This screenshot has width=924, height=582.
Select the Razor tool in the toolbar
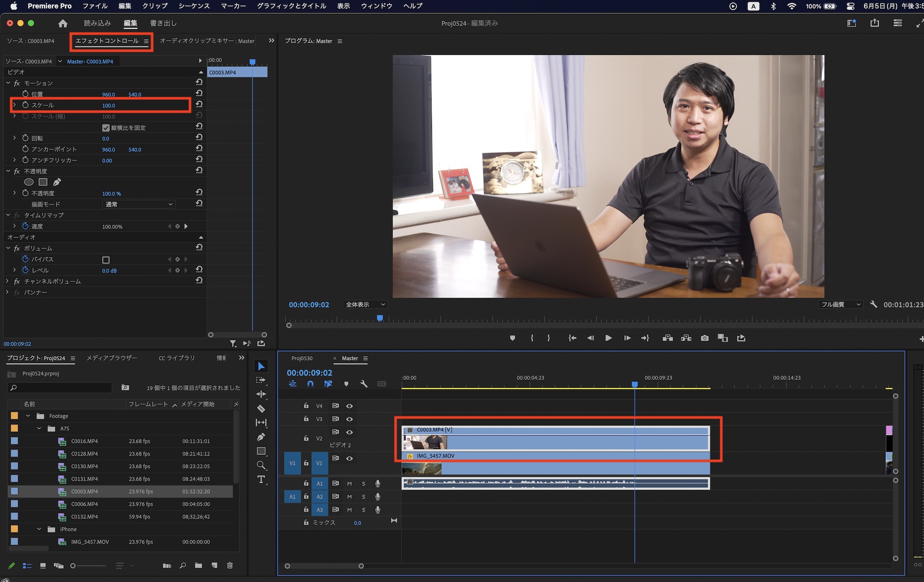click(261, 409)
